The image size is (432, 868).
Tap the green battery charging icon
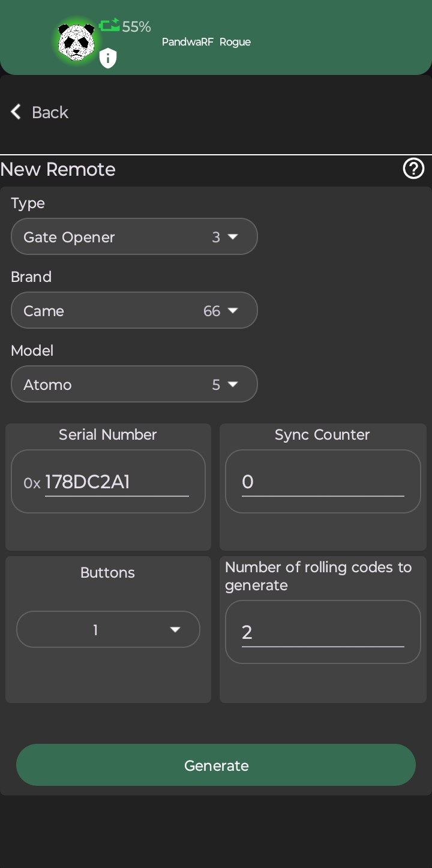[x=110, y=25]
